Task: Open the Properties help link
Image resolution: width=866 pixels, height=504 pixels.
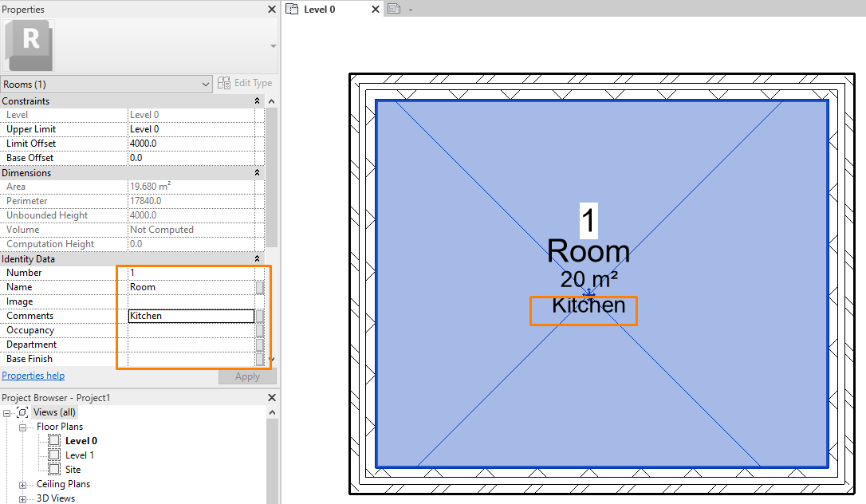Action: (33, 375)
